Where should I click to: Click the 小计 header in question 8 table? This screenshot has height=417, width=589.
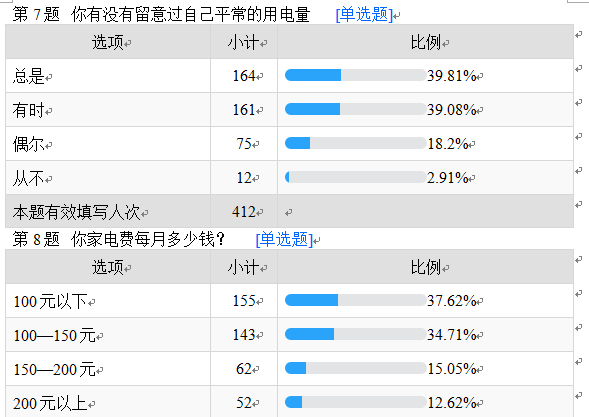[244, 267]
